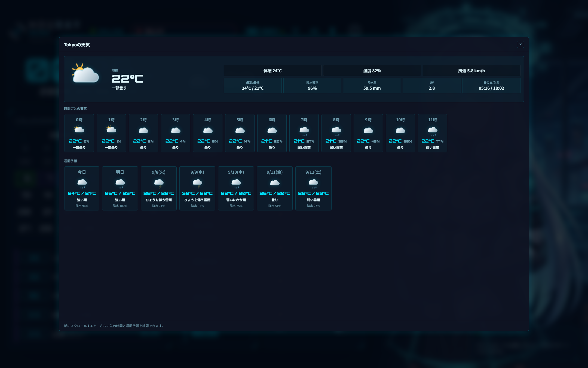
Task: Click the 2時 cloud icon
Action: tap(143, 130)
